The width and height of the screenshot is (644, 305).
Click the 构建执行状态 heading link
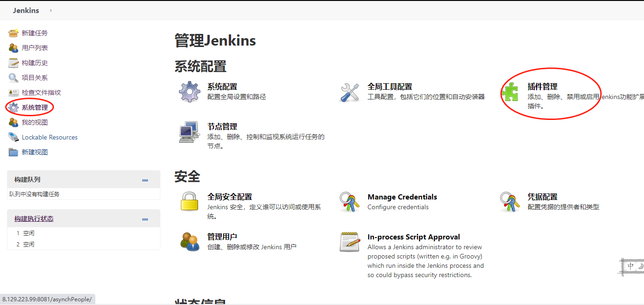click(x=34, y=219)
